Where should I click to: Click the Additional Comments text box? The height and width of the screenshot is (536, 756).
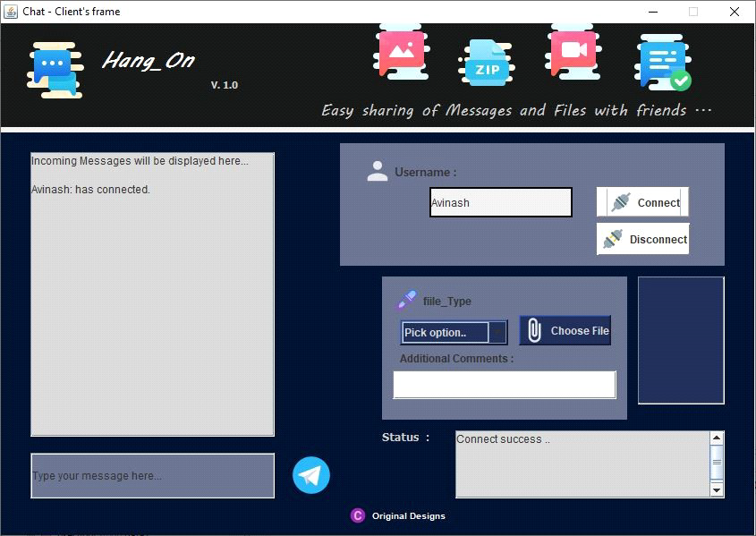click(x=504, y=385)
